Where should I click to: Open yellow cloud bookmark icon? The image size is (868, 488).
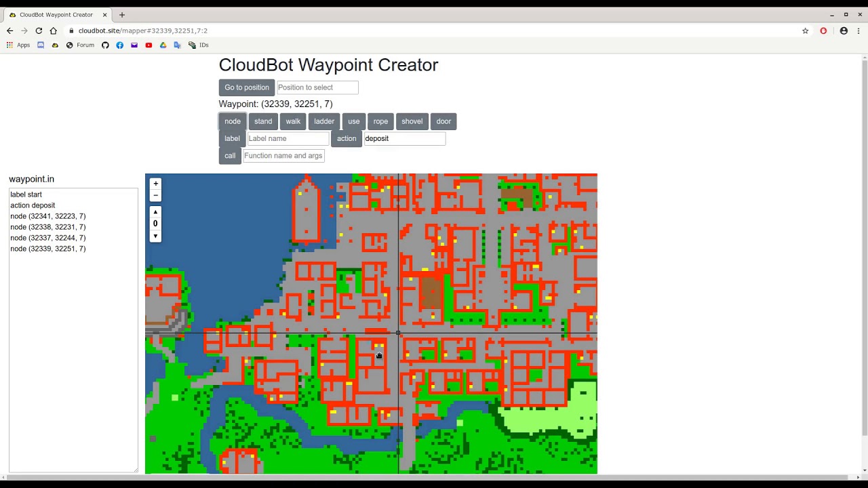click(x=55, y=45)
